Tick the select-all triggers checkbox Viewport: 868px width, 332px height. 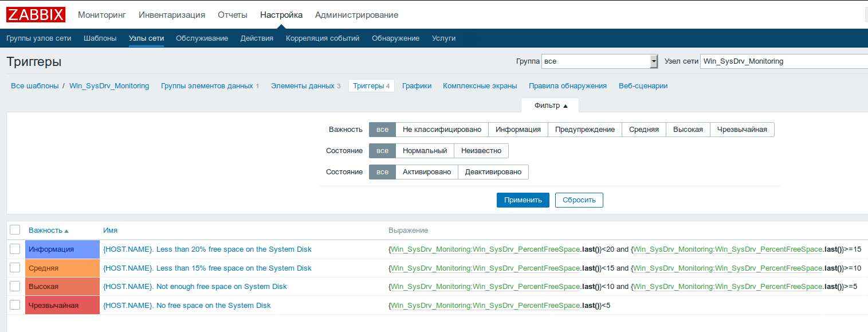pyautogui.click(x=15, y=230)
